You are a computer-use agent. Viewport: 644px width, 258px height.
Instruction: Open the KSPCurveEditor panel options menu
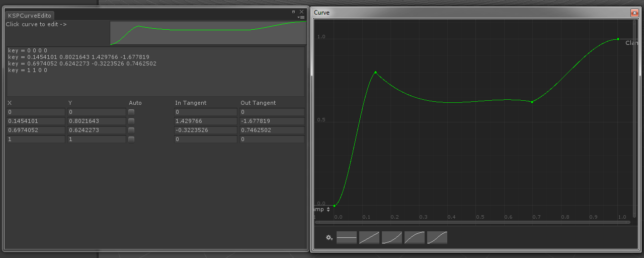301,17
